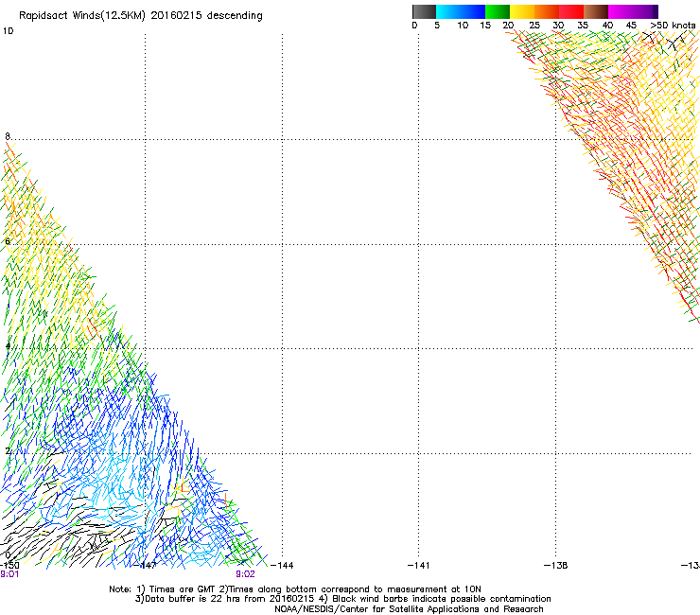Viewport: 700px width, 615px height.
Task: Click note "correspond to measurement at 10N"
Action: click(x=401, y=589)
